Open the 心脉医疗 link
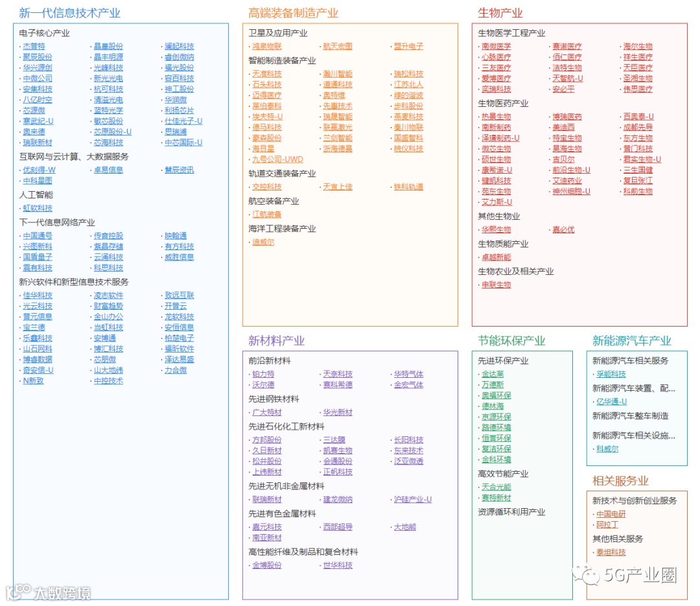The width and height of the screenshot is (700, 606). click(x=496, y=57)
